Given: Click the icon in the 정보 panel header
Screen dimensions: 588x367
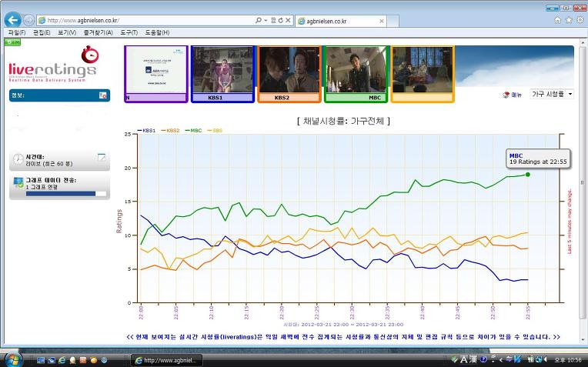Looking at the screenshot, I should (x=102, y=95).
